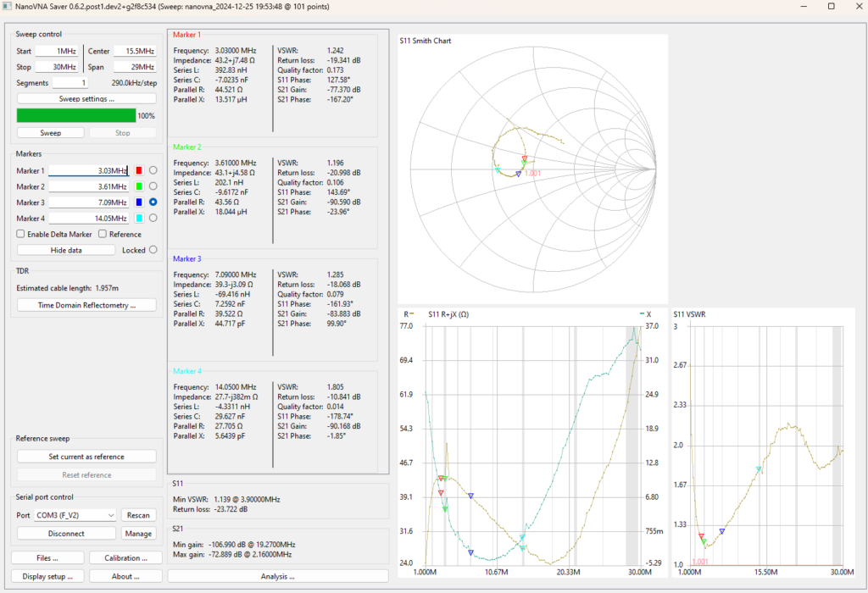Click the Marker 2 frequency field

click(x=88, y=186)
